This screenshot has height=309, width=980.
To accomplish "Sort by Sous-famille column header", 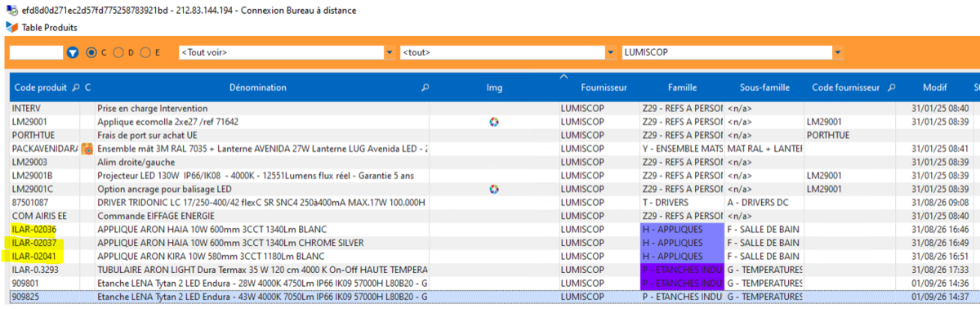I will 765,87.
